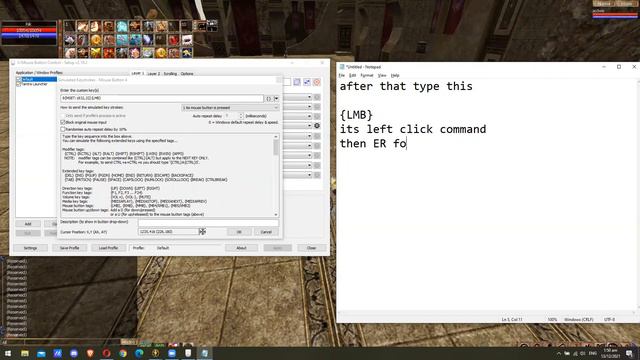The image size is (640, 360).
Task: Open the dropdown arrow beside custom key field
Action: [x=276, y=98]
